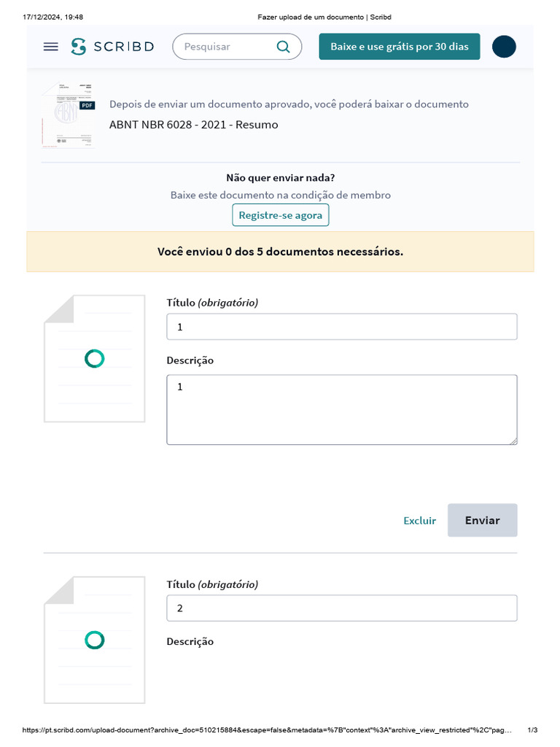Grab the Descrição textarea resize handle
This screenshot has width=560, height=747.
(x=513, y=441)
